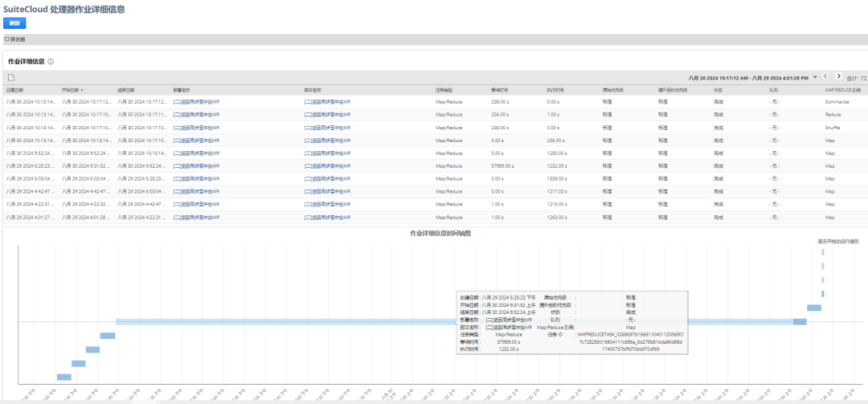Click the blue refresh button under the title

coord(14,23)
